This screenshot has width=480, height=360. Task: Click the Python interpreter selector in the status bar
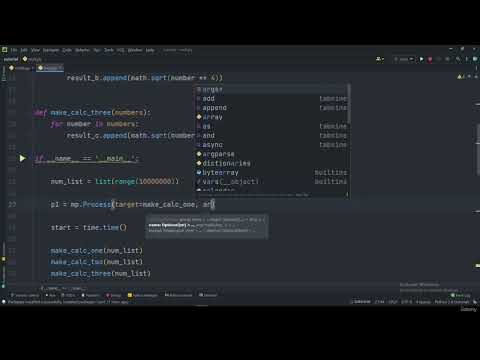point(452,302)
